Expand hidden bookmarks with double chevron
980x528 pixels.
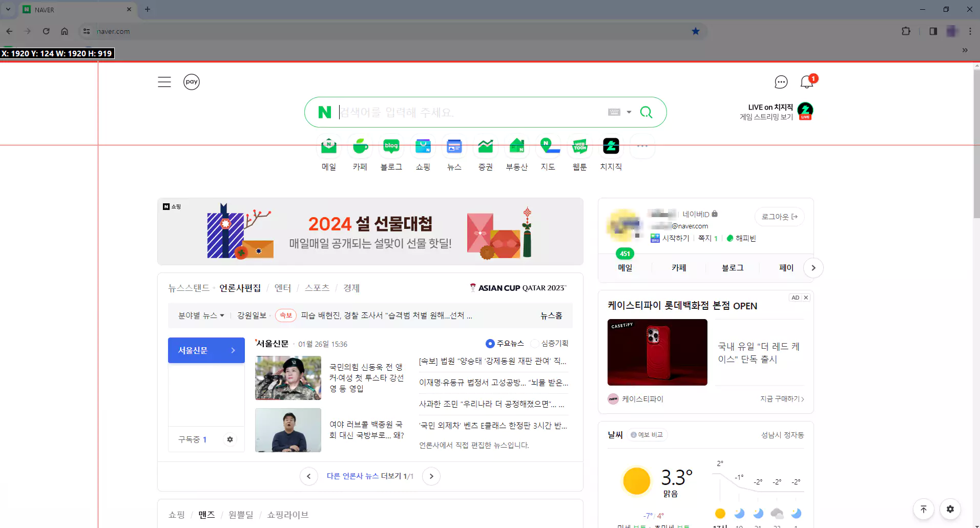pyautogui.click(x=965, y=50)
